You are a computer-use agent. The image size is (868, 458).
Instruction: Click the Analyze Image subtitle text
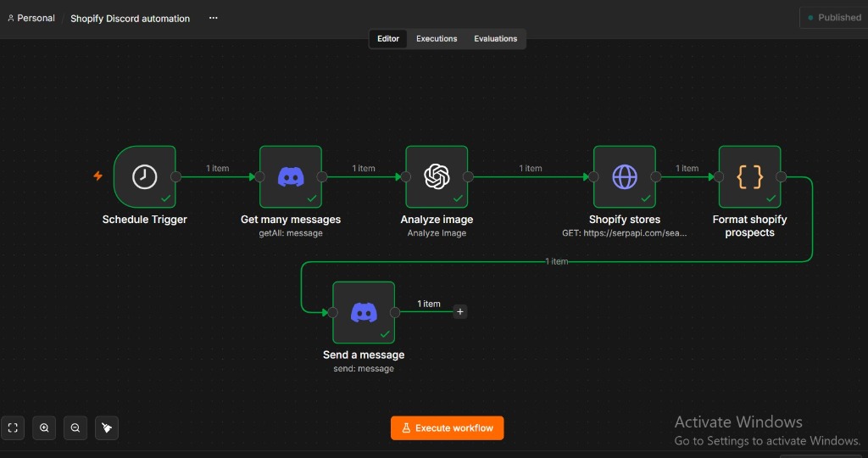point(437,233)
